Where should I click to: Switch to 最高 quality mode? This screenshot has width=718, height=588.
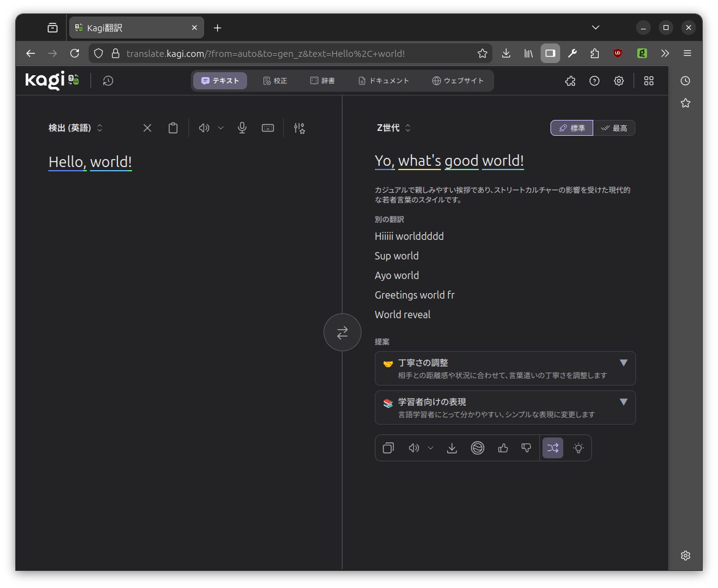[x=614, y=128]
